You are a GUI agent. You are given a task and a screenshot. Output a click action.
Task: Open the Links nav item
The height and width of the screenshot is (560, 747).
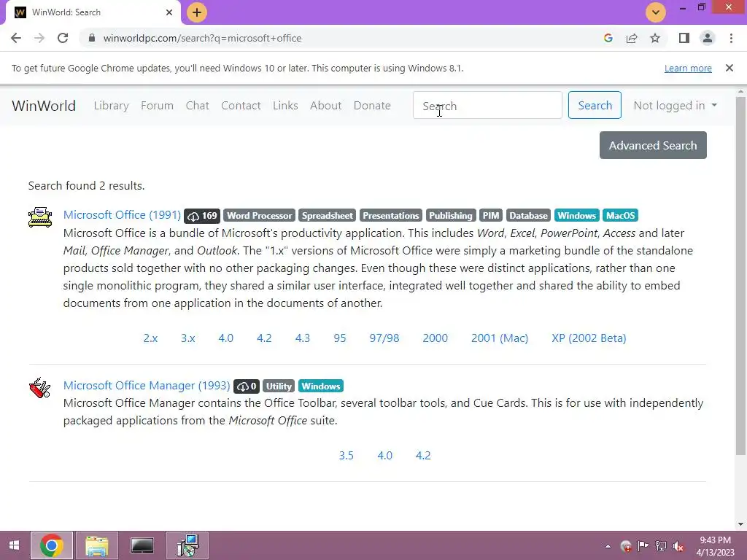click(x=285, y=105)
